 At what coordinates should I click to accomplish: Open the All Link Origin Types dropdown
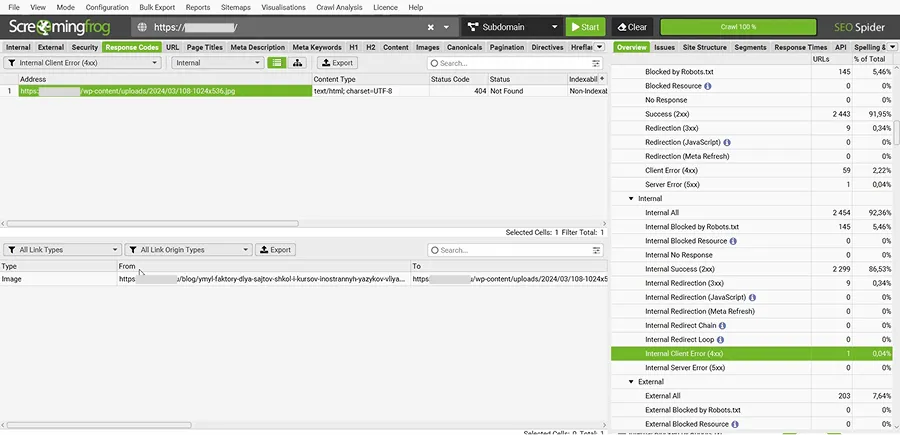tap(188, 250)
